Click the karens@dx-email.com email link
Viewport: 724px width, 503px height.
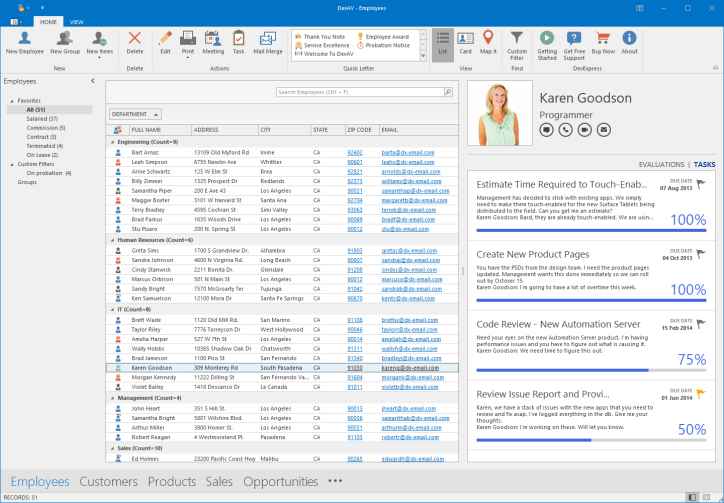[x=409, y=367]
